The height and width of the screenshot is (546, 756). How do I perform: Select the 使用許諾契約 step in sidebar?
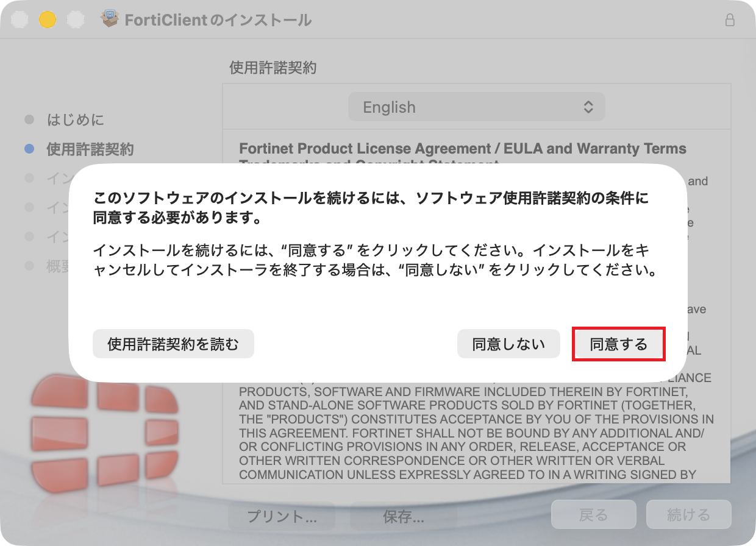(90, 149)
